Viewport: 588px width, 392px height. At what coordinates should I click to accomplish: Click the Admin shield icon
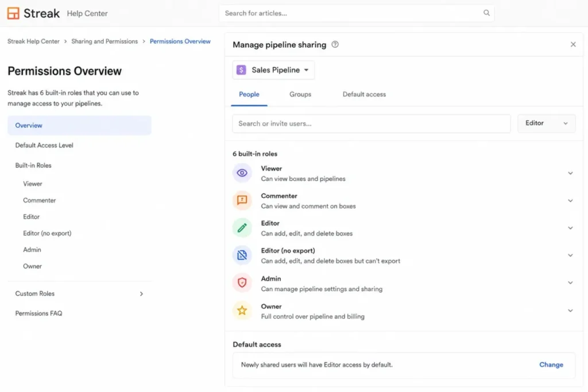click(x=242, y=282)
